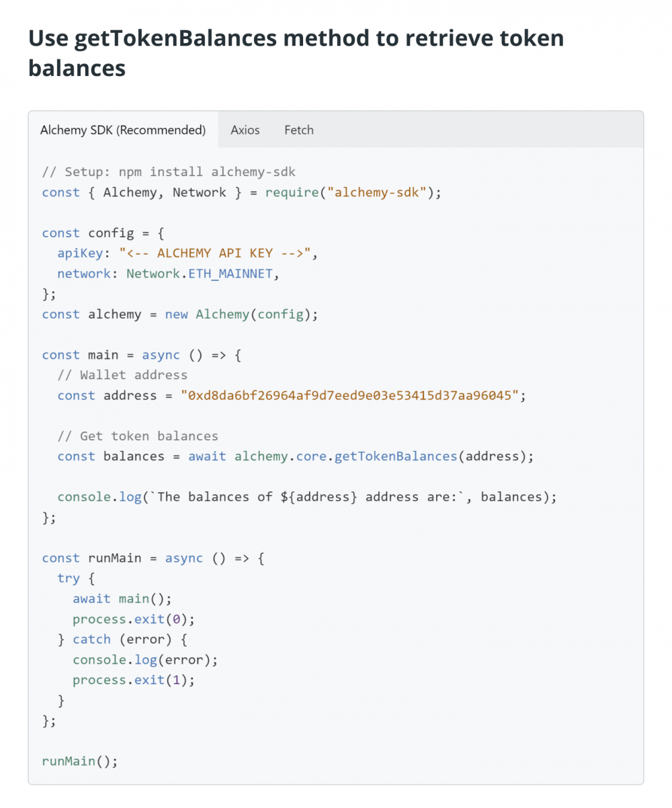Click the 0xd8da6bf2 wallet address string

click(x=350, y=395)
